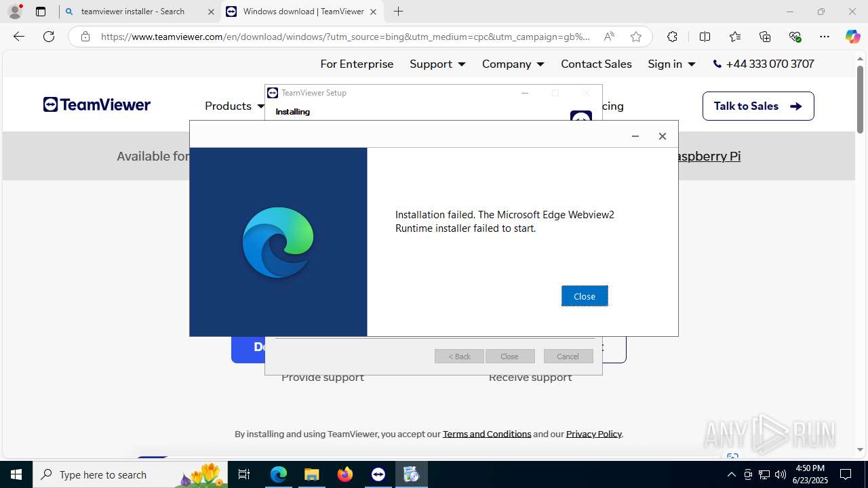868x488 pixels.
Task: Open Edge Settings and more menu
Action: (825, 37)
